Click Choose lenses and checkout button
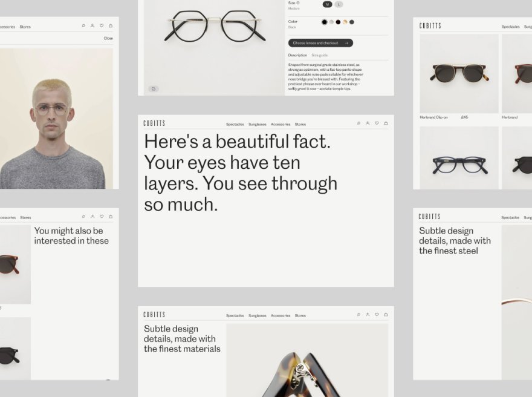The width and height of the screenshot is (532, 397). click(x=320, y=43)
